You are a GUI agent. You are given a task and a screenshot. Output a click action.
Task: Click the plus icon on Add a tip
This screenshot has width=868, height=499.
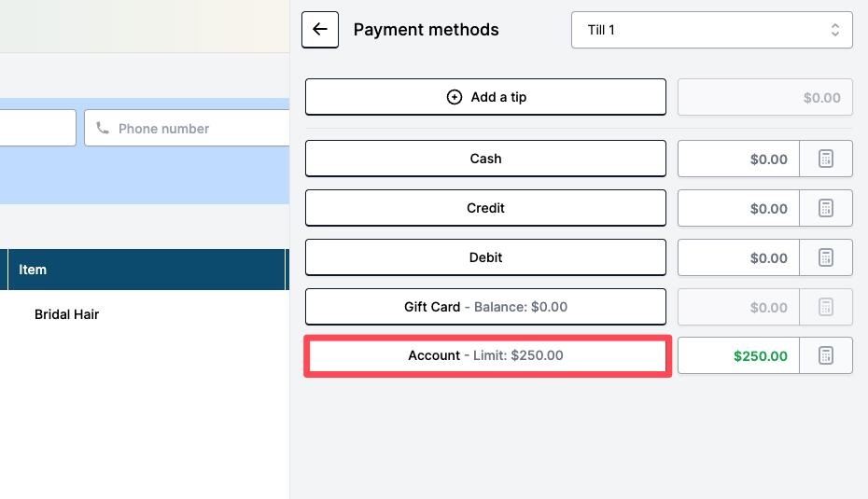pos(455,97)
